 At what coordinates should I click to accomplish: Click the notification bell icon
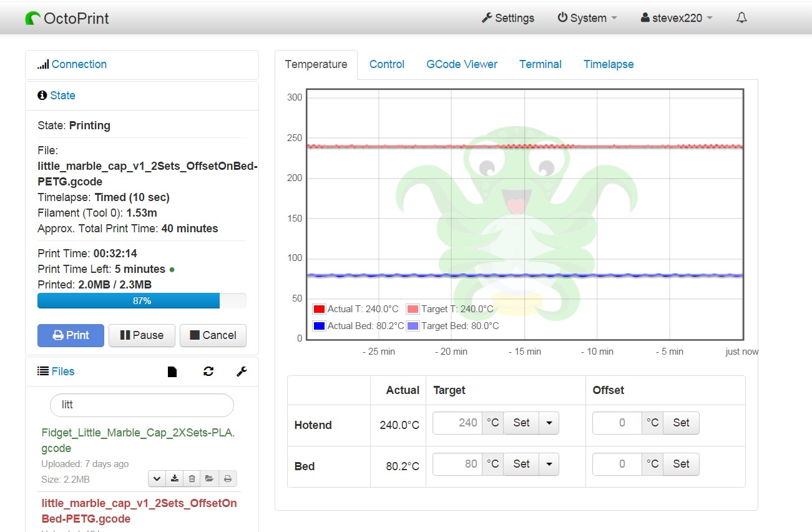pyautogui.click(x=741, y=18)
